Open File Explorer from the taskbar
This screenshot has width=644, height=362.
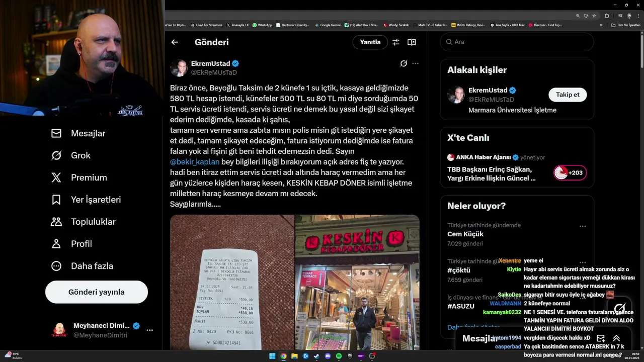point(294,356)
